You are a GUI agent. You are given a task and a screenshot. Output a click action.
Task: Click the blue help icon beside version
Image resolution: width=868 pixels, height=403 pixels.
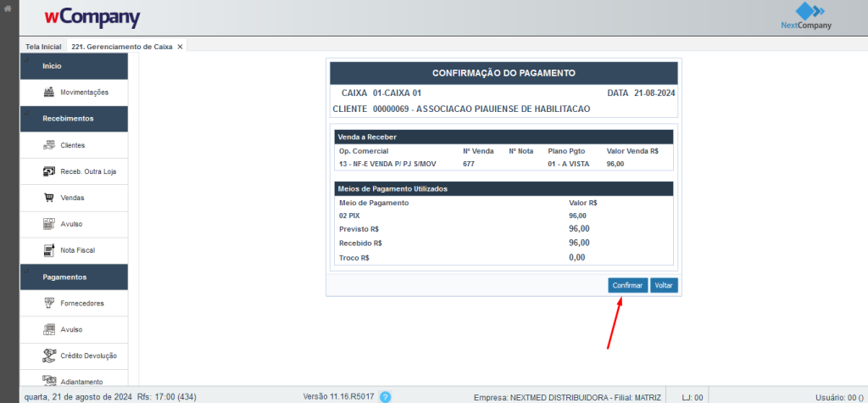[x=385, y=396]
